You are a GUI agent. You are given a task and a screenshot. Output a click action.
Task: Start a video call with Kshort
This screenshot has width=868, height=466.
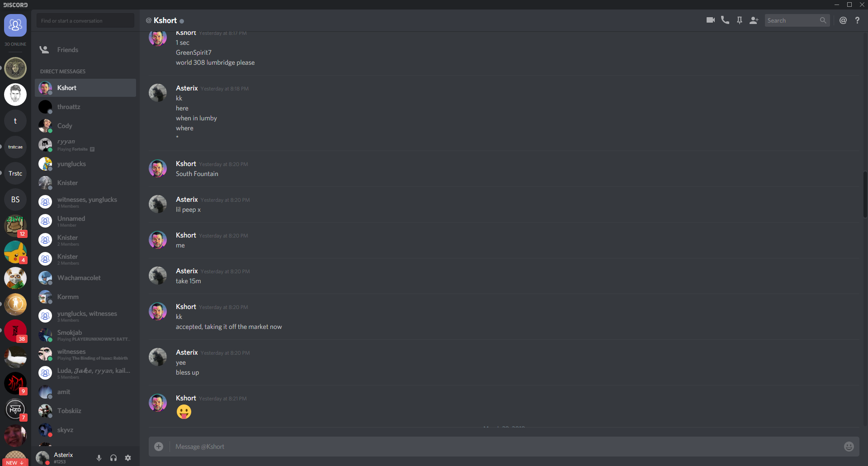[x=710, y=20]
